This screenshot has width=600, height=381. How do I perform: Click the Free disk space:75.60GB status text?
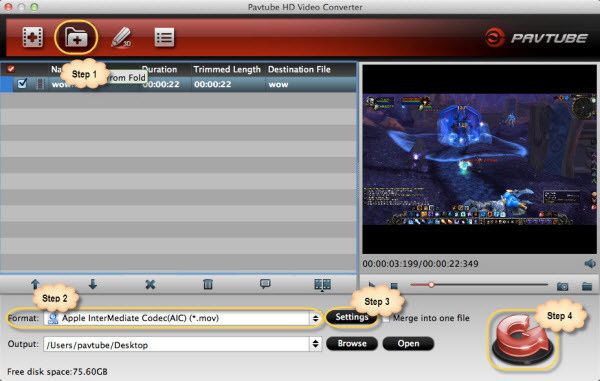click(57, 371)
